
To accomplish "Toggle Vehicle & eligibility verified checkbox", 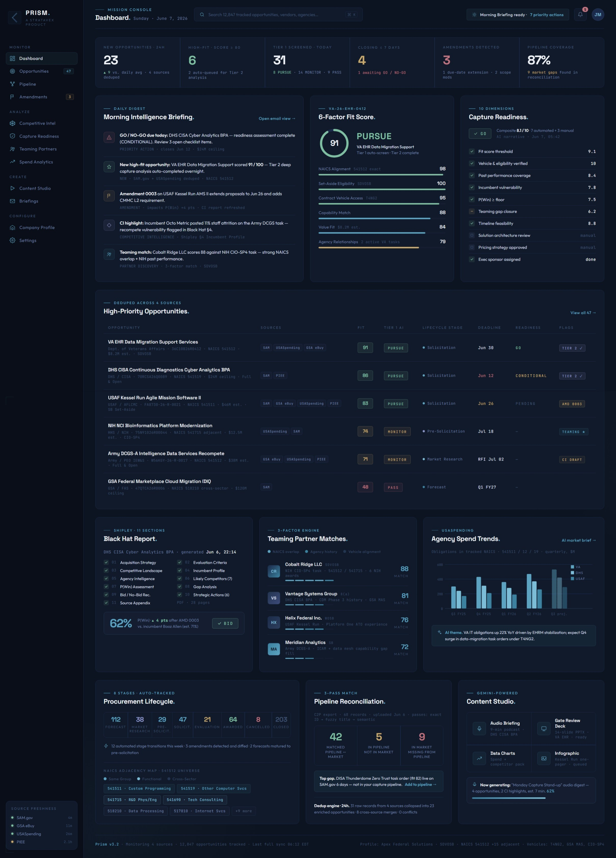I will pyautogui.click(x=472, y=163).
